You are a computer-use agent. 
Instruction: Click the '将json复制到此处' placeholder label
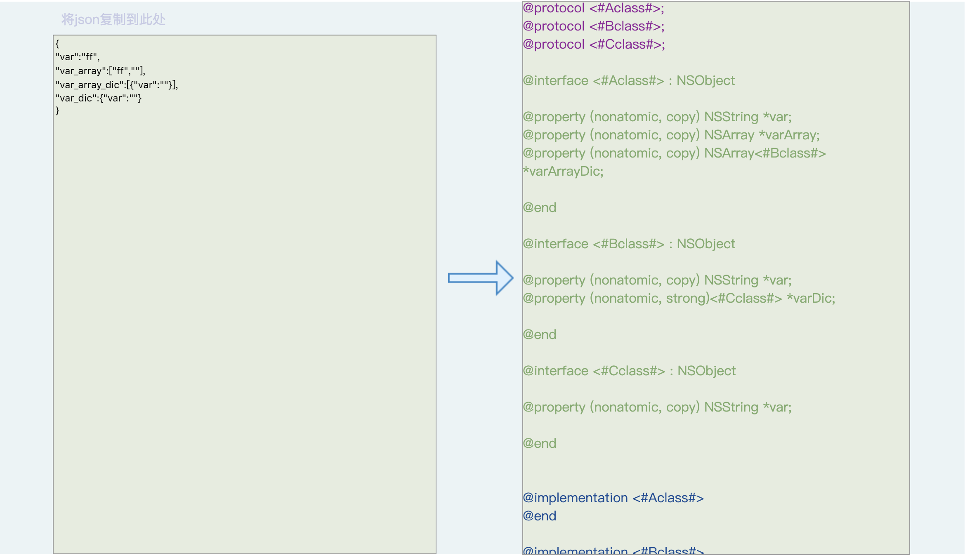point(113,19)
